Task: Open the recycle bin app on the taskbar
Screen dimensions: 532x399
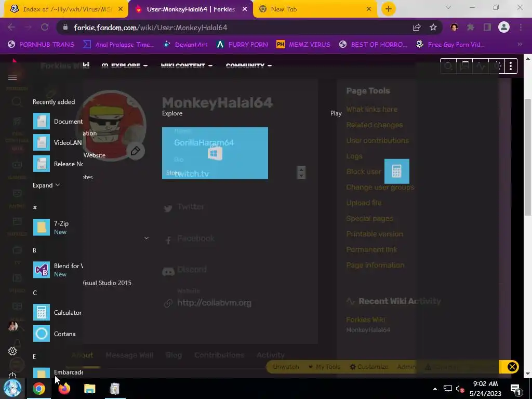Action: pyautogui.click(x=115, y=389)
